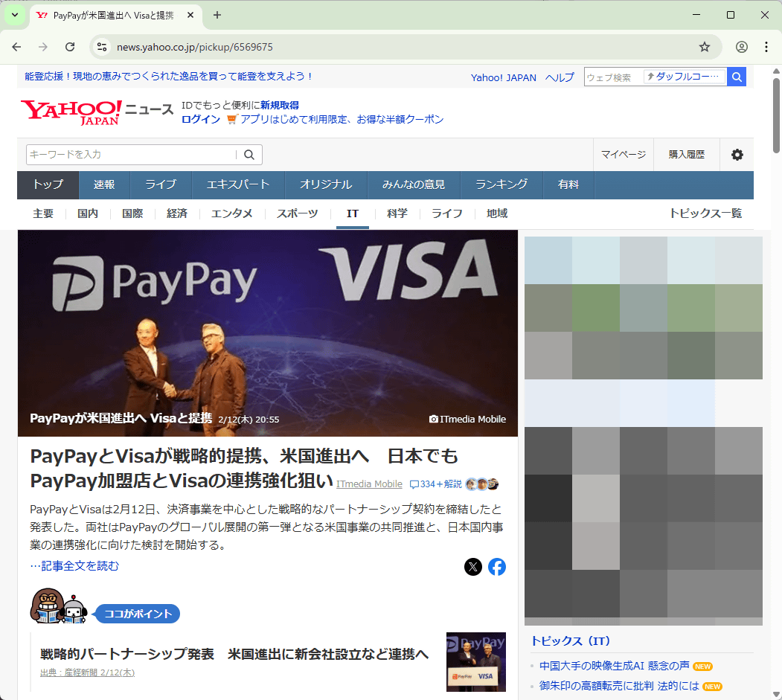Click the page vertical scrollbar thumb
Viewport: 782px width, 700px height.
pos(777,115)
